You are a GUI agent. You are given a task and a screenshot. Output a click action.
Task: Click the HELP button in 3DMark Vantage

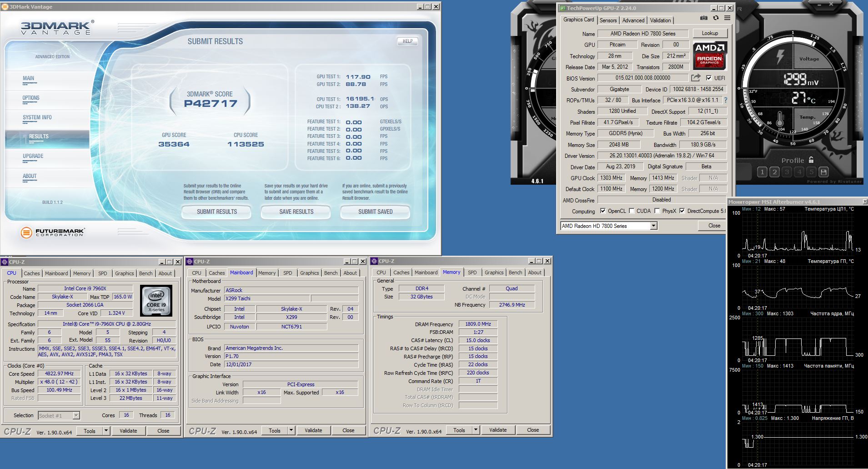[x=407, y=41]
